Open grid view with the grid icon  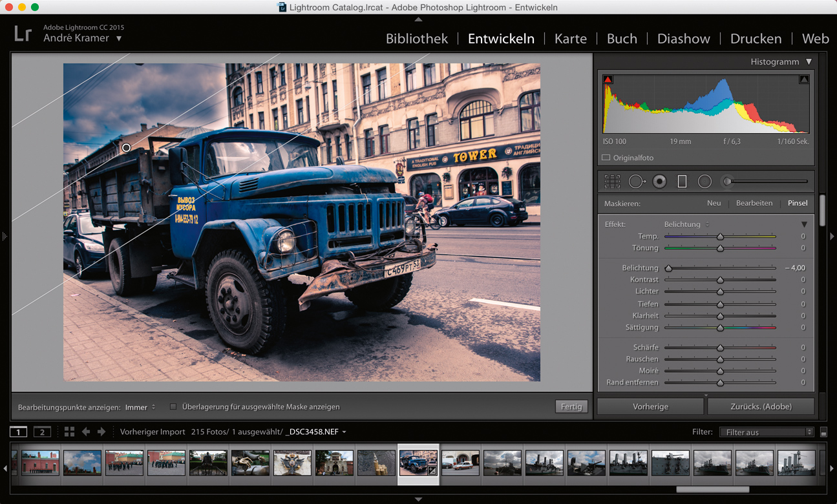pos(69,432)
